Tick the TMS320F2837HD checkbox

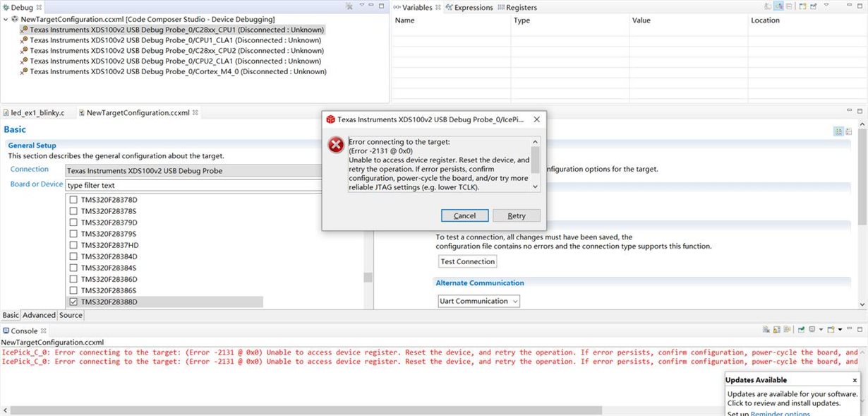(73, 245)
